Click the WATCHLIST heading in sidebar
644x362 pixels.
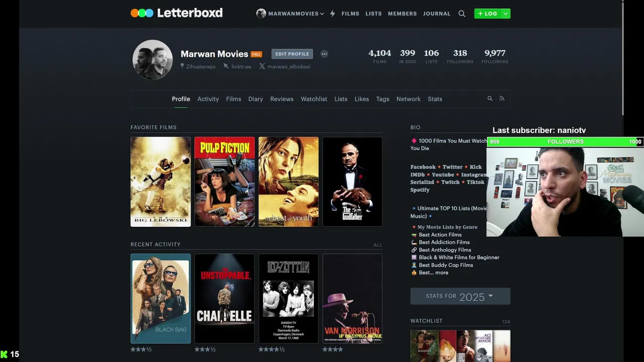[427, 321]
